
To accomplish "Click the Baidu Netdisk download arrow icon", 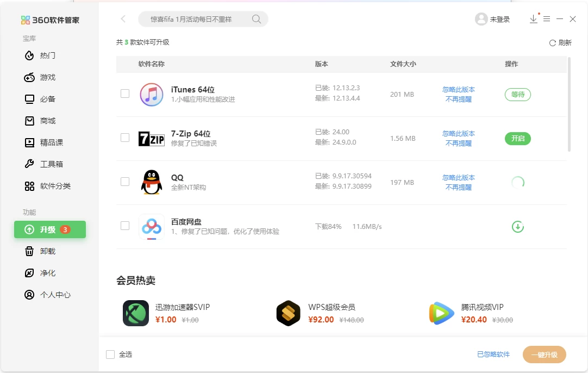I will coord(518,227).
